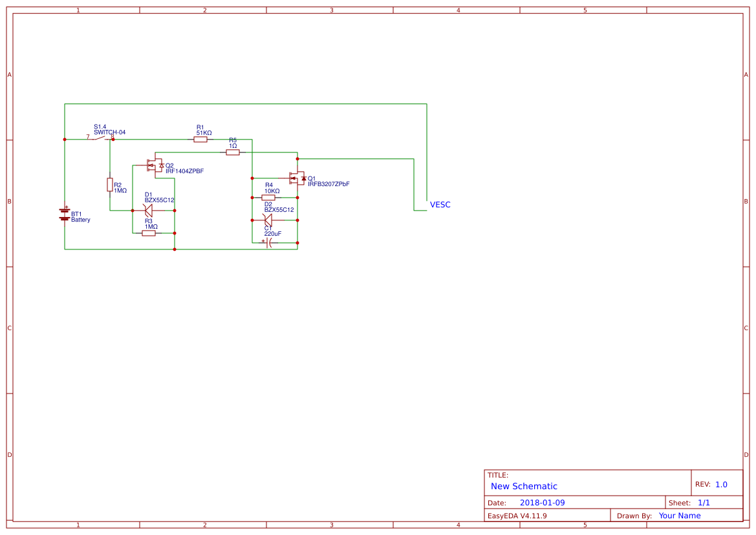The width and height of the screenshot is (756, 535).
Task: Click the Your Name drawn-by field
Action: coord(679,515)
